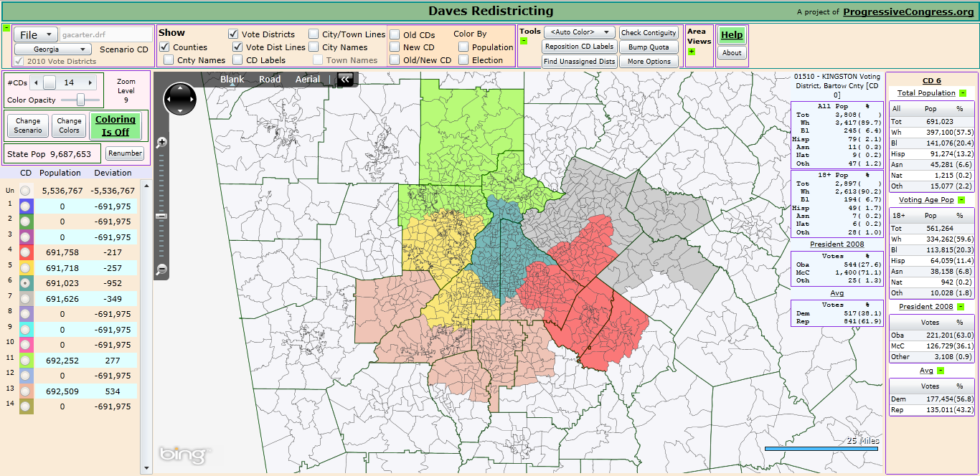Open the Help button

coord(732,35)
